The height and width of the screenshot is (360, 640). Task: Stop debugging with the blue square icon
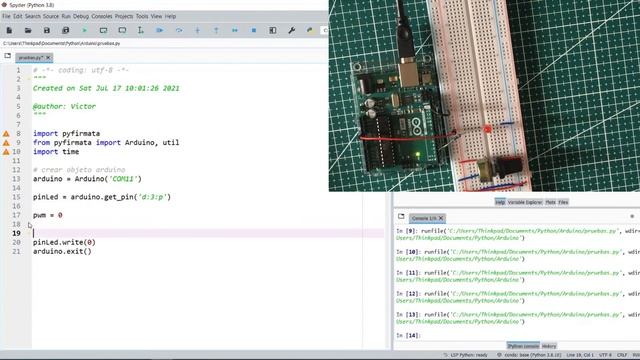click(x=253, y=30)
